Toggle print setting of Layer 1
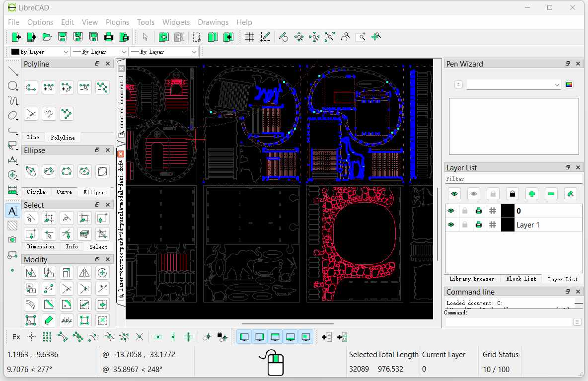Screen dimensions: 588x381 [479, 225]
